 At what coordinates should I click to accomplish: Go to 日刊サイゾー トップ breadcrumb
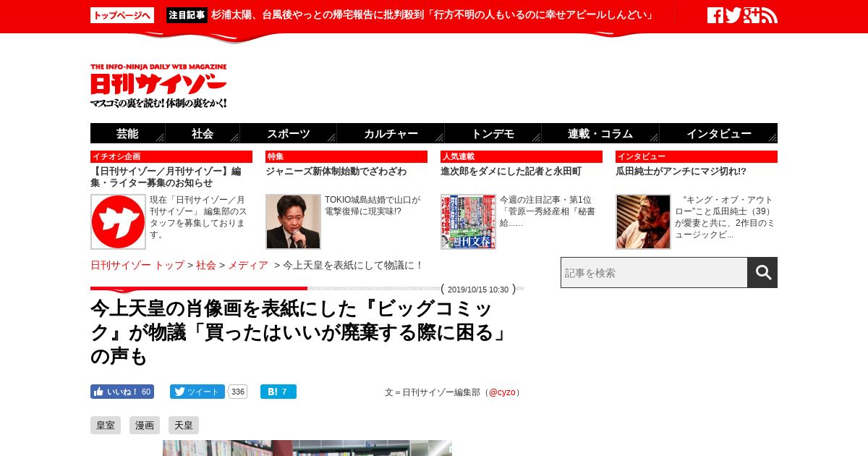pyautogui.click(x=137, y=266)
